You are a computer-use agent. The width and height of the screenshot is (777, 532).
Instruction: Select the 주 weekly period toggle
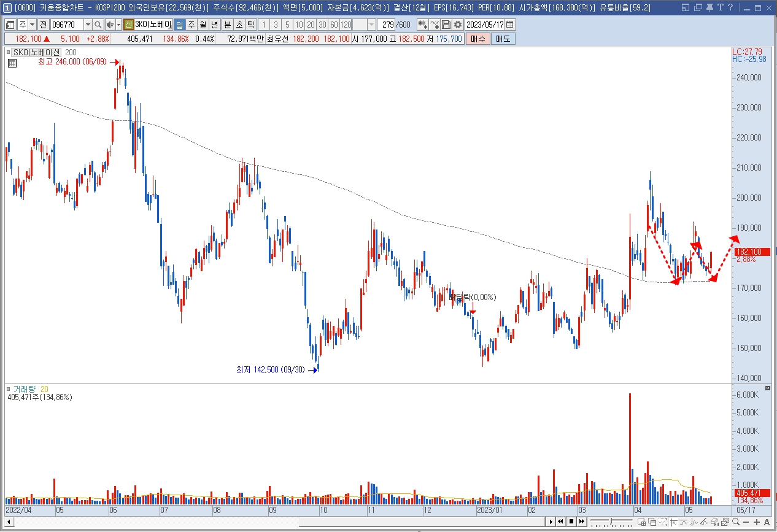click(191, 25)
